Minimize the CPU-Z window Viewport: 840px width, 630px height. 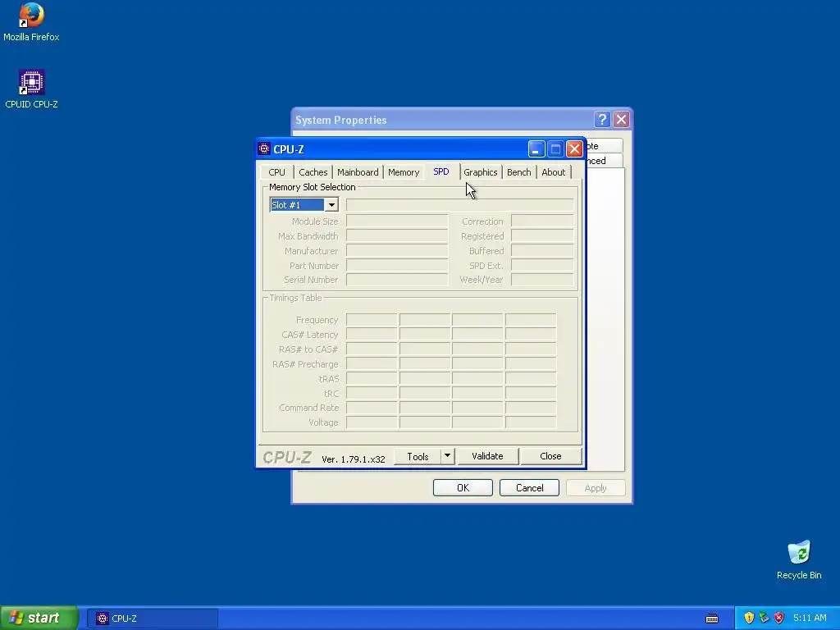536,148
